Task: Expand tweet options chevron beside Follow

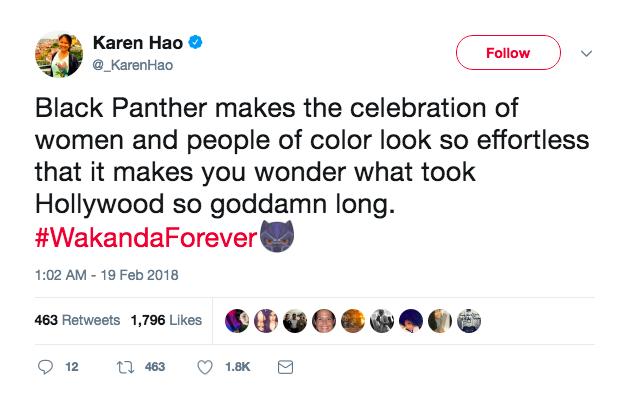Action: (x=587, y=53)
